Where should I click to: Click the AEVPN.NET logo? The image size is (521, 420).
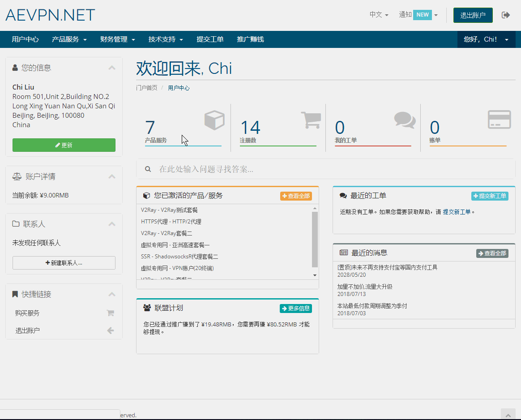50,15
